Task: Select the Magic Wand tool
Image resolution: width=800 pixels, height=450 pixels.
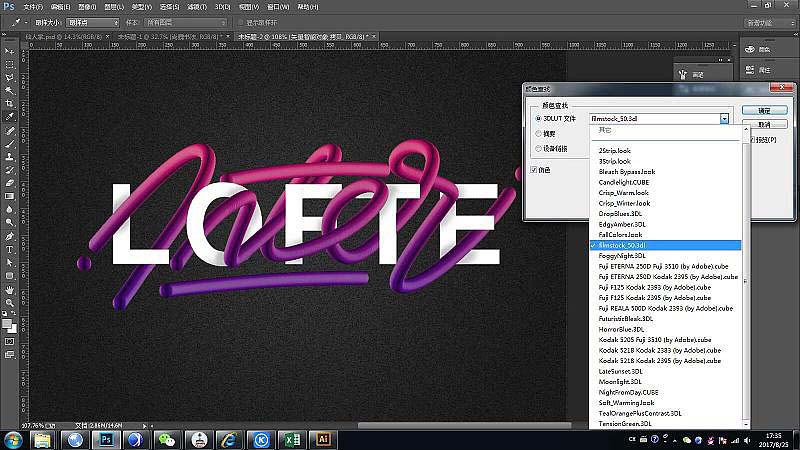Action: pyautogui.click(x=9, y=90)
